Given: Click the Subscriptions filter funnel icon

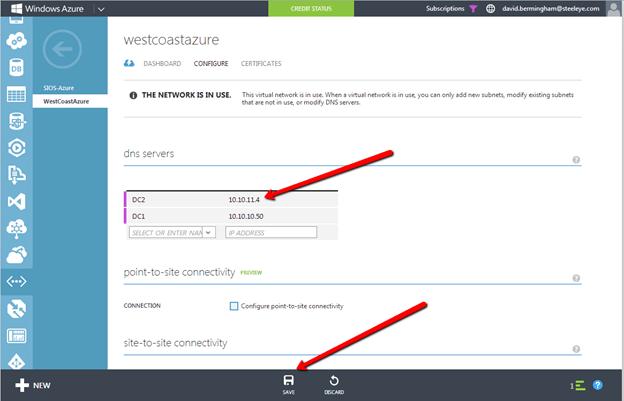Looking at the screenshot, I should (x=473, y=8).
